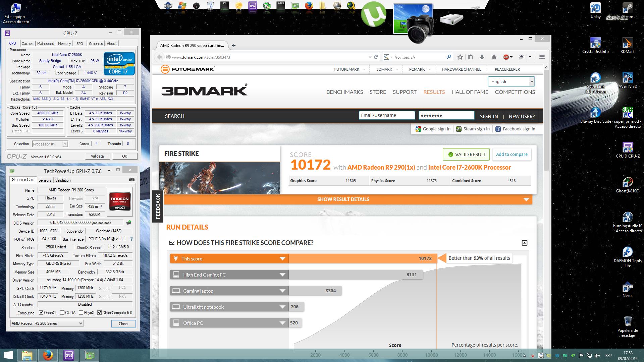Click Bus Interface question mark icon
This screenshot has height=362, width=644.
pyautogui.click(x=131, y=239)
